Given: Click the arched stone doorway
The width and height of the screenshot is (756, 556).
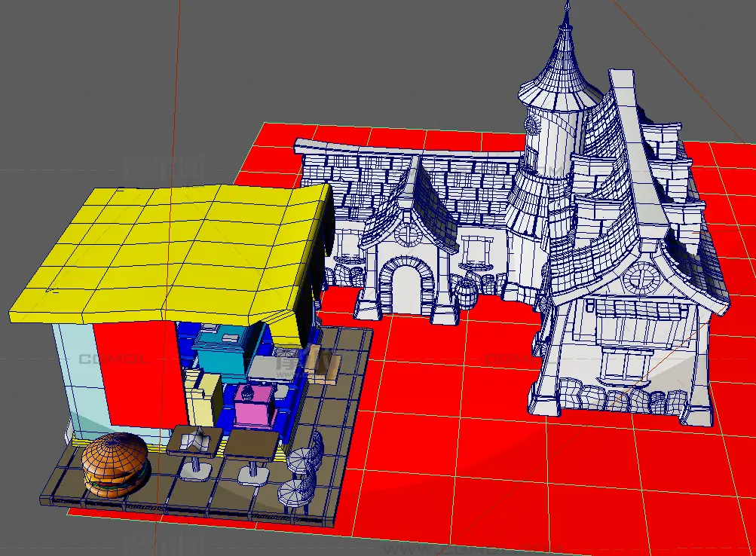Looking at the screenshot, I should (x=406, y=286).
